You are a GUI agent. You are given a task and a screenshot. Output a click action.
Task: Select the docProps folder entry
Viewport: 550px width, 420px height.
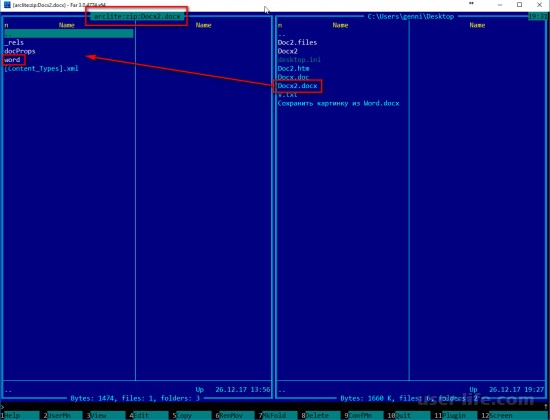click(x=20, y=51)
